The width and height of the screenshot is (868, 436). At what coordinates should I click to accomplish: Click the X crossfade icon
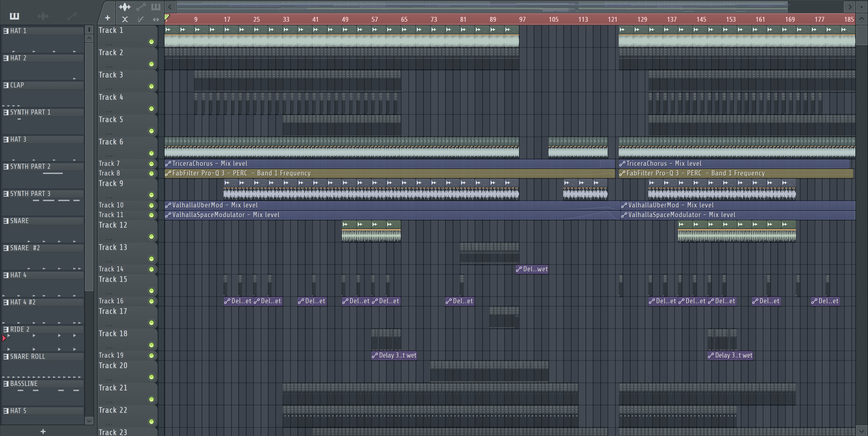(125, 19)
